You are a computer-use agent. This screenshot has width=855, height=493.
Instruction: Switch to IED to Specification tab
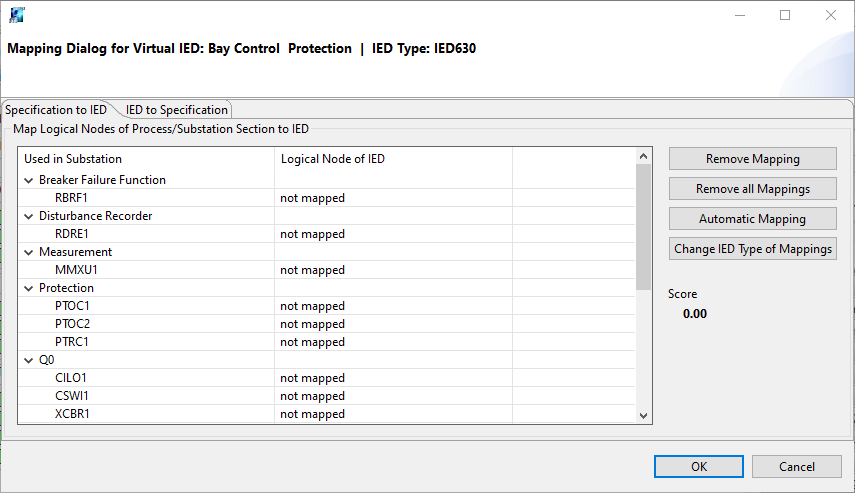pos(177,109)
